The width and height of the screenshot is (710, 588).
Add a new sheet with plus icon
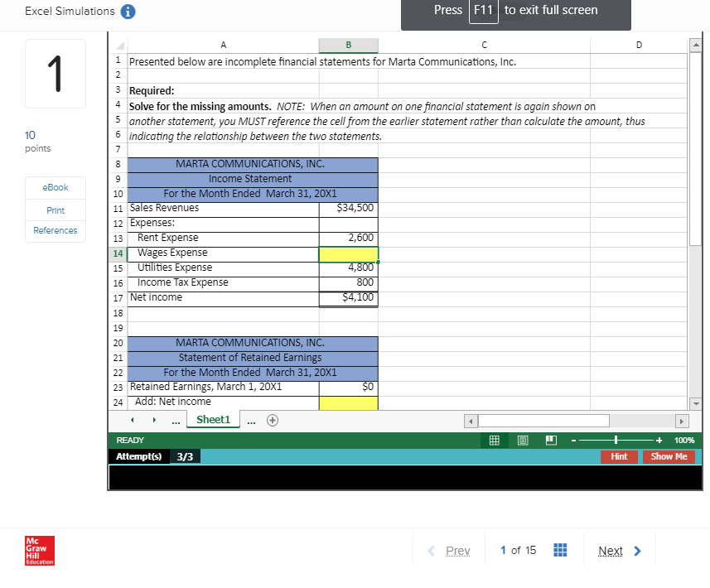tap(273, 421)
